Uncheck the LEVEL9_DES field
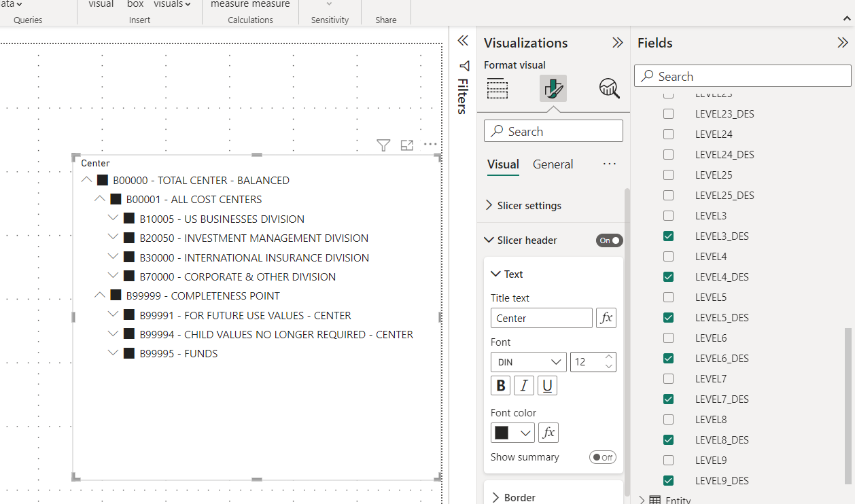 pyautogui.click(x=668, y=480)
